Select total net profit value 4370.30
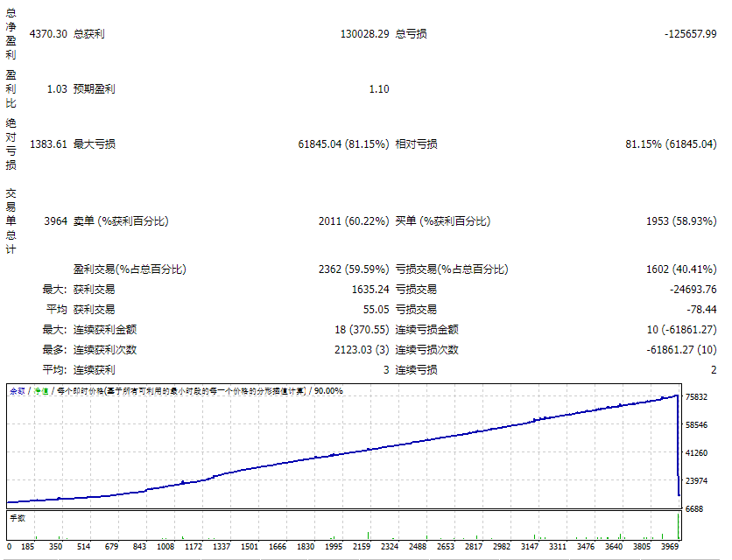The width and height of the screenshot is (732, 560). click(48, 34)
